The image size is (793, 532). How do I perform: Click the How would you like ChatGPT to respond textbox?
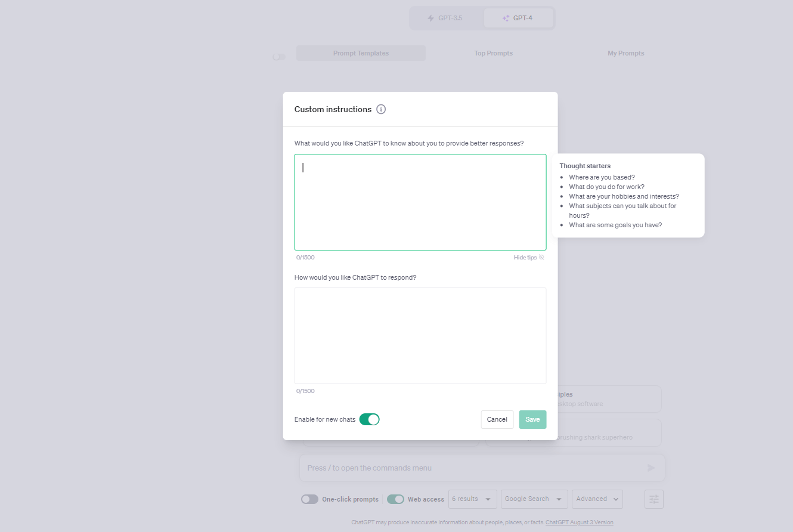(x=420, y=336)
